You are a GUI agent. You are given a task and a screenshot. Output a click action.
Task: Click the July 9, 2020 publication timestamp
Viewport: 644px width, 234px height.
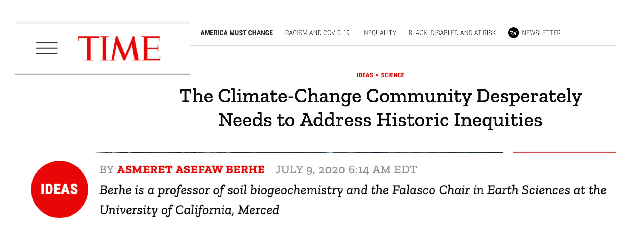coord(346,170)
